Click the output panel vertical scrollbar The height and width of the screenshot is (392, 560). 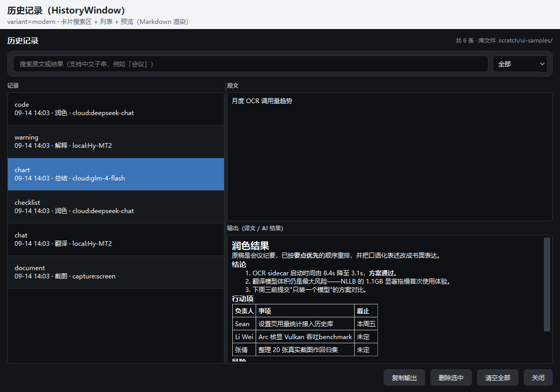(547, 284)
